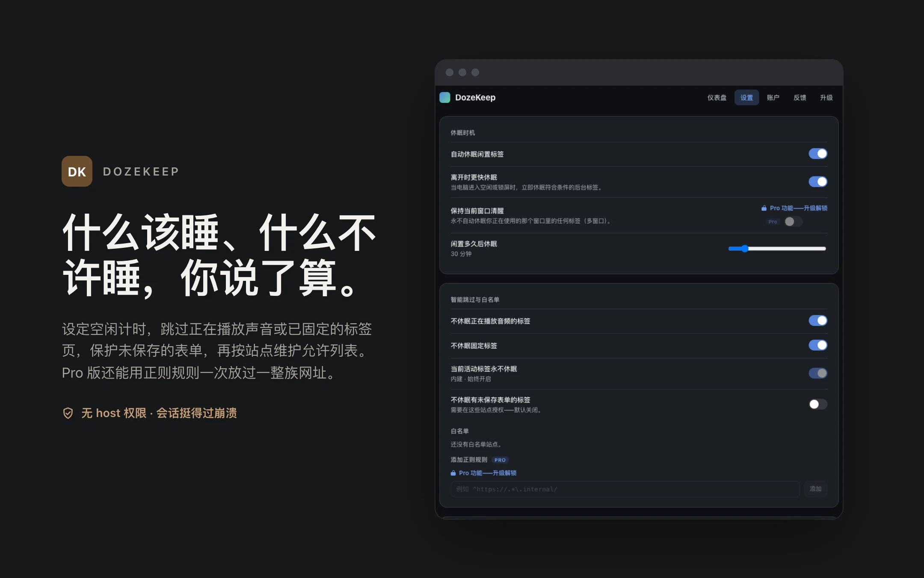
Task: Click the 不休眠固定标签 label
Action: [474, 346]
